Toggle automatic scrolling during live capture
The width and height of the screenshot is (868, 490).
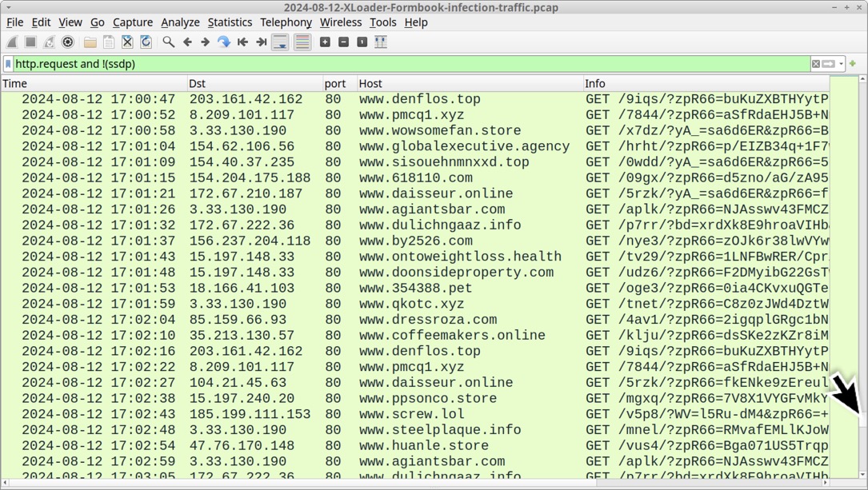click(x=281, y=42)
